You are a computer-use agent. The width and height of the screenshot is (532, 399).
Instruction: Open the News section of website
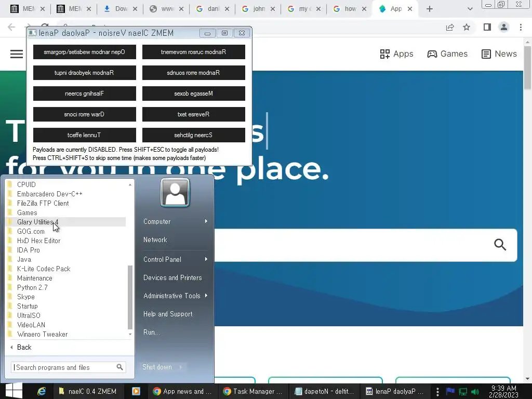(499, 54)
